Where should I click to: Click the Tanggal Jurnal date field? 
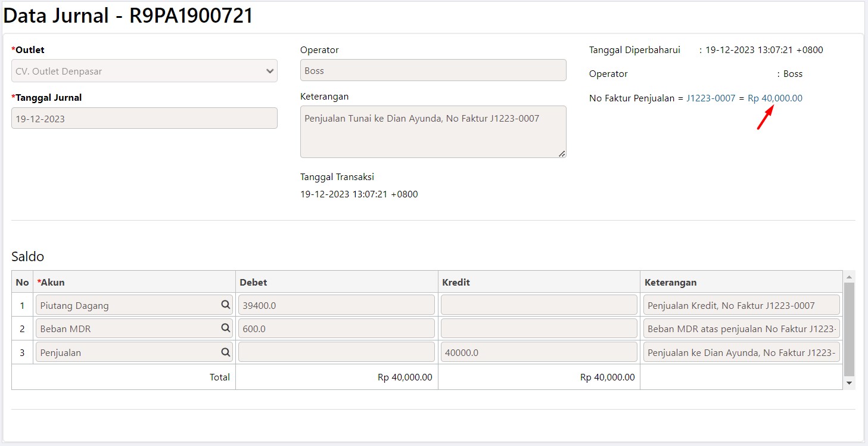pos(144,119)
